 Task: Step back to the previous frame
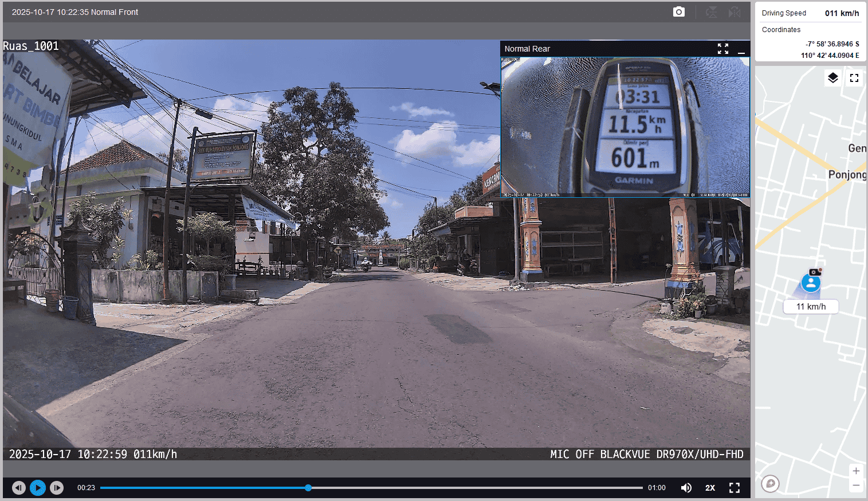pos(19,488)
